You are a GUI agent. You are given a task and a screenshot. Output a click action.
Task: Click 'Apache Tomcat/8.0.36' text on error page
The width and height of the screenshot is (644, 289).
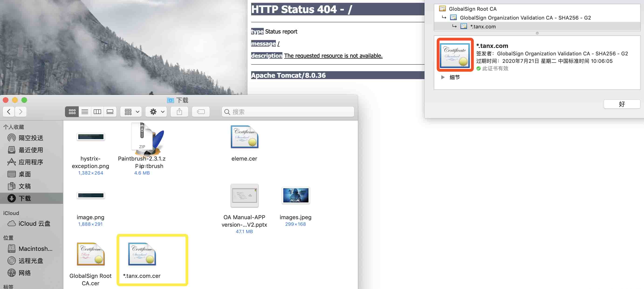pyautogui.click(x=288, y=75)
